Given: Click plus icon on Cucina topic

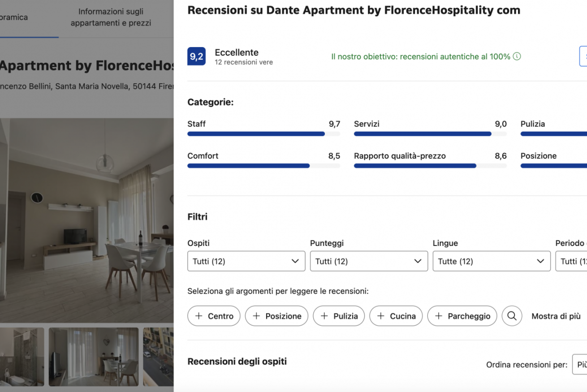Looking at the screenshot, I should tap(381, 316).
